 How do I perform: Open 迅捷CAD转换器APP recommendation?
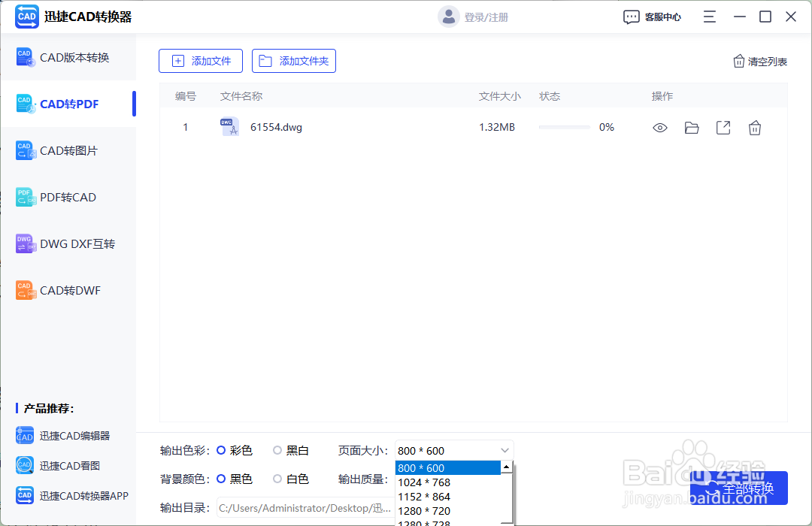click(x=71, y=496)
